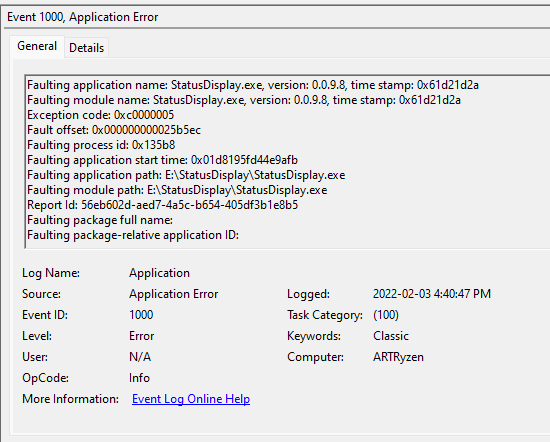
Task: Click the Exception code 0xc0000005 line
Action: tap(101, 115)
